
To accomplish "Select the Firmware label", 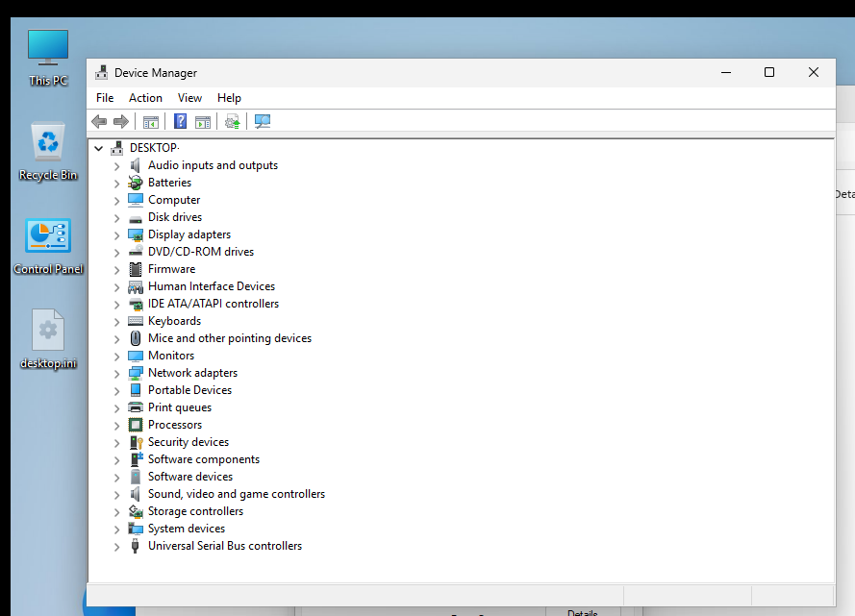I will click(171, 269).
